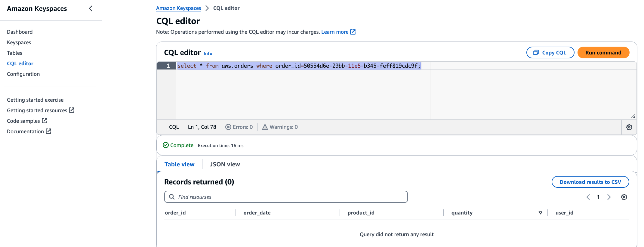Open editor preferences gear icon
This screenshot has width=644, height=247.
[629, 127]
